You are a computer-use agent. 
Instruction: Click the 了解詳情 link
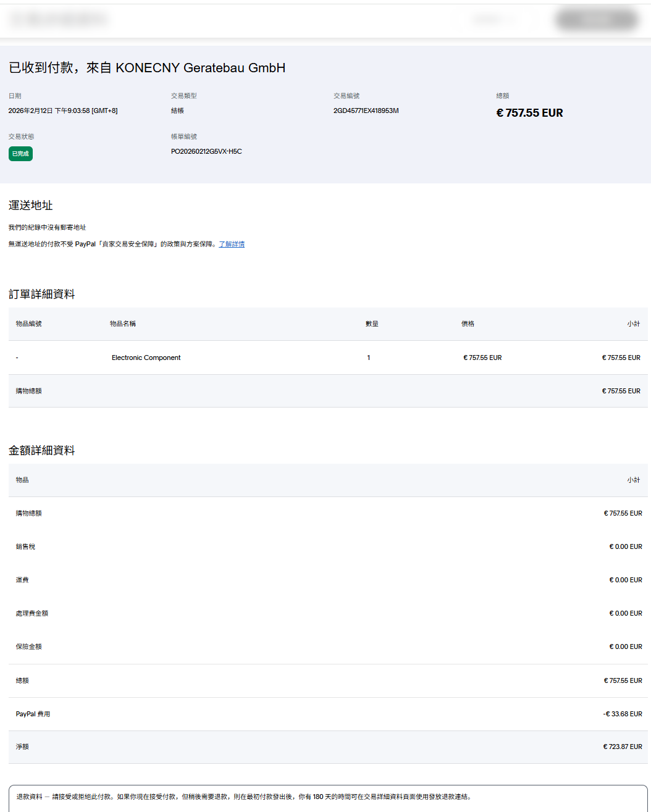(x=232, y=245)
